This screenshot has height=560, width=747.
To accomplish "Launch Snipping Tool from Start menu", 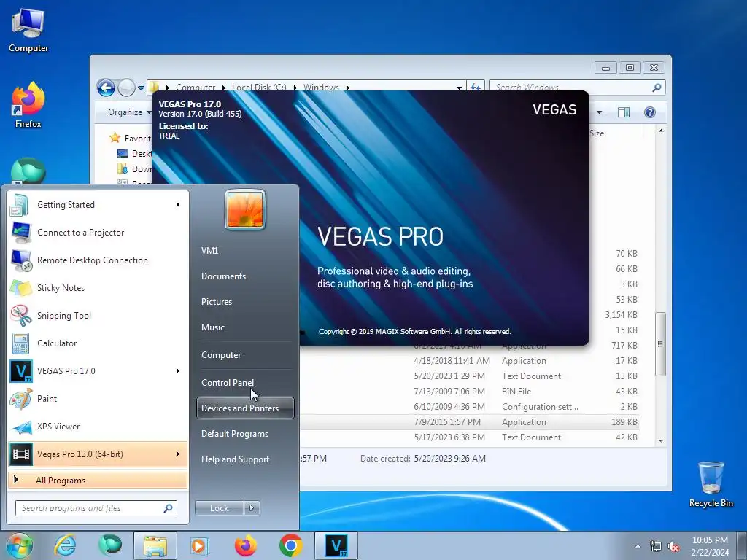I will (x=98, y=315).
